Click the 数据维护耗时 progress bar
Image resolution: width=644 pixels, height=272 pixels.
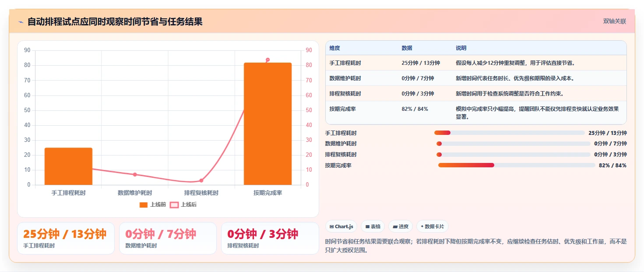[x=513, y=144]
